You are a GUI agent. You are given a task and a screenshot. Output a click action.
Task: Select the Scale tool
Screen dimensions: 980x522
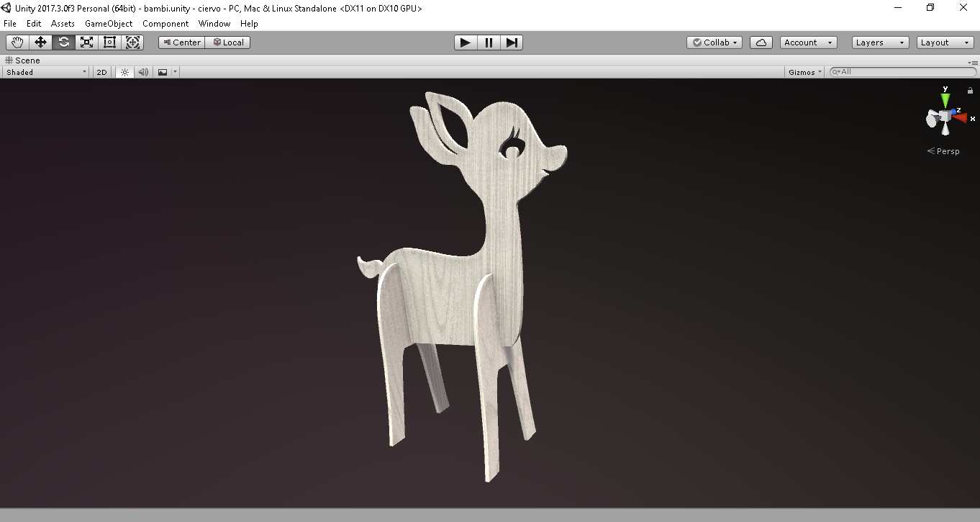coord(86,42)
